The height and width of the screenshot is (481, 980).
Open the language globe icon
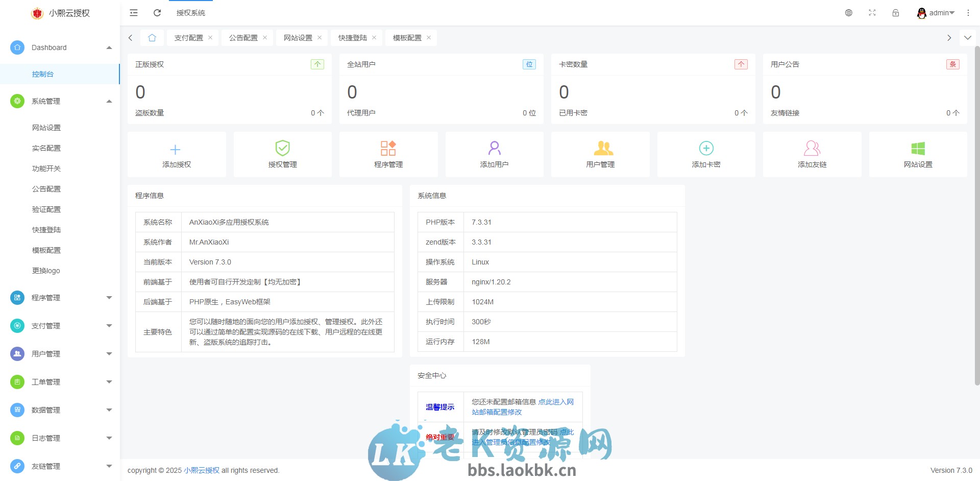[x=849, y=13]
